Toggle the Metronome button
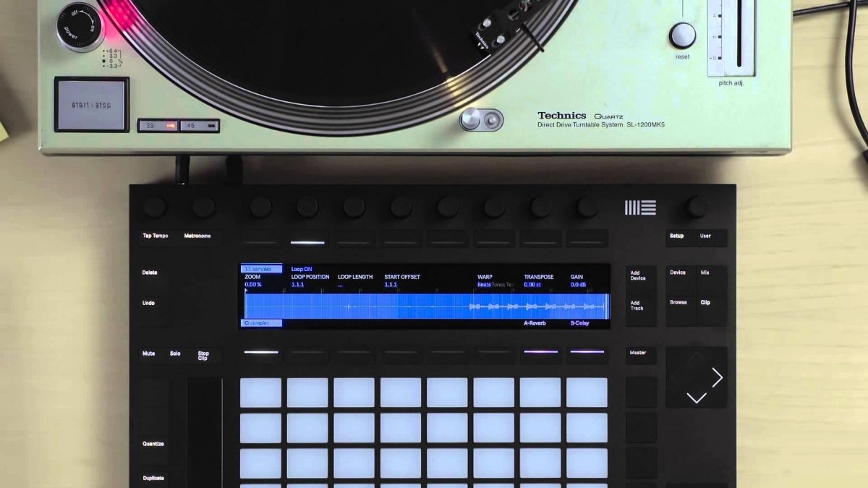The image size is (868, 488). 197,236
